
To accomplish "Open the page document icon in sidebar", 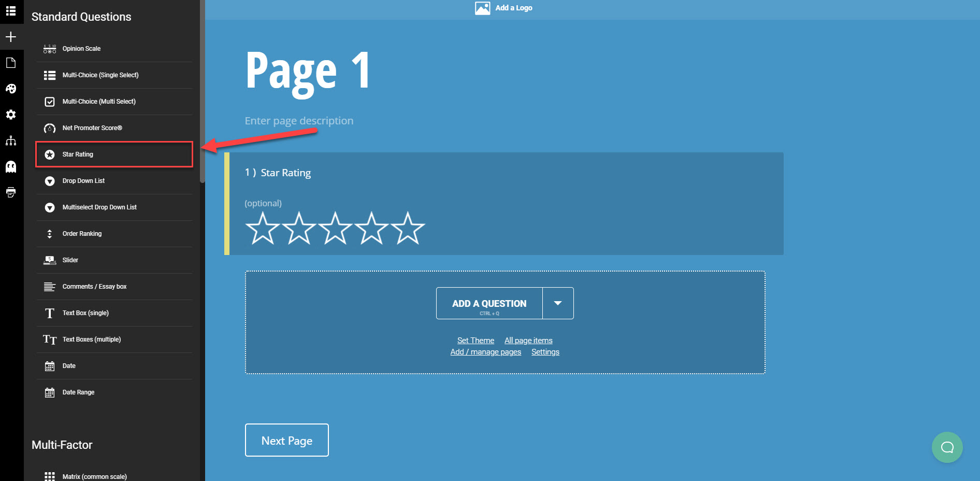I will click(x=11, y=62).
